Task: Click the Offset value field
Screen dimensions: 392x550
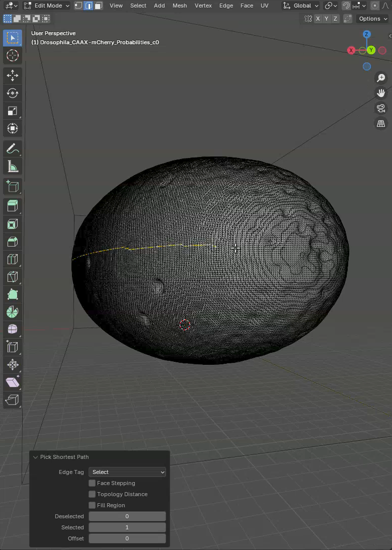Action: 127,538
